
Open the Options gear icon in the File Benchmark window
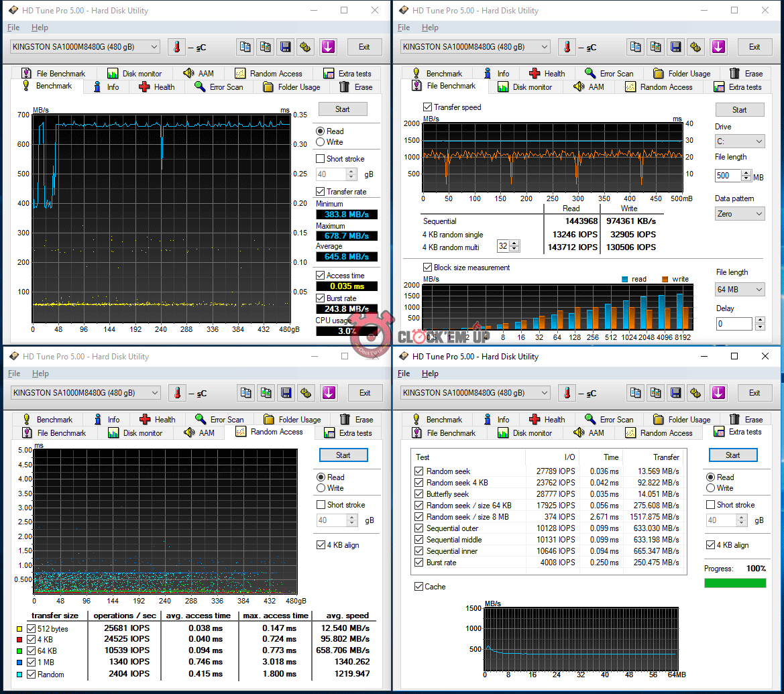tap(696, 47)
